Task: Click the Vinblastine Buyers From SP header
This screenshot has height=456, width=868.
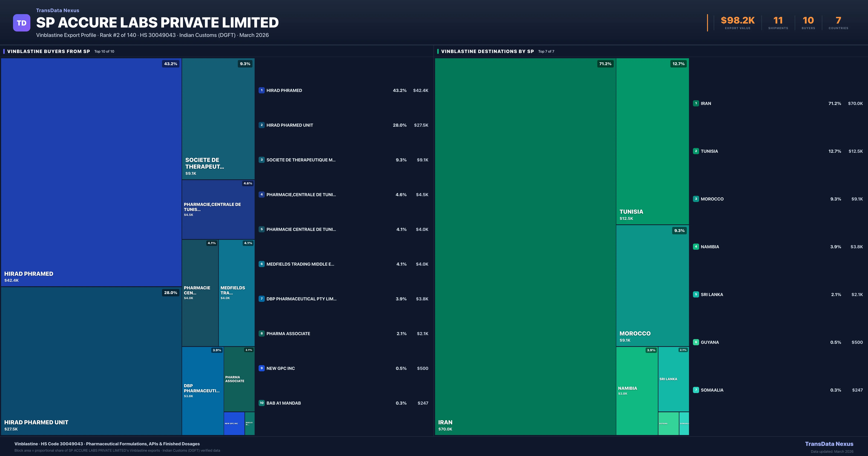Action: coord(48,51)
